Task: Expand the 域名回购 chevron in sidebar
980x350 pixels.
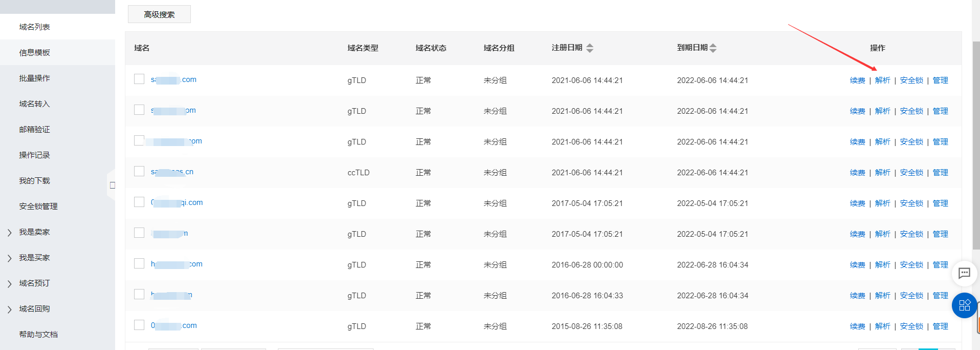Action: click(x=9, y=309)
